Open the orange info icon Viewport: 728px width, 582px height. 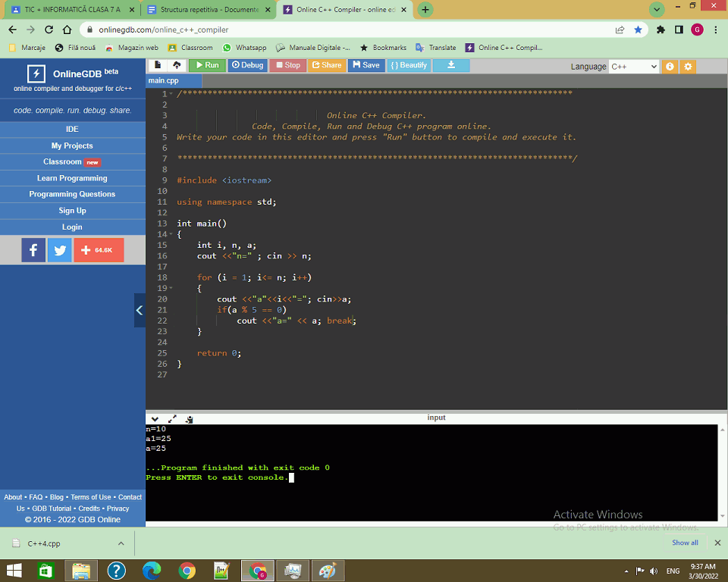(x=670, y=66)
